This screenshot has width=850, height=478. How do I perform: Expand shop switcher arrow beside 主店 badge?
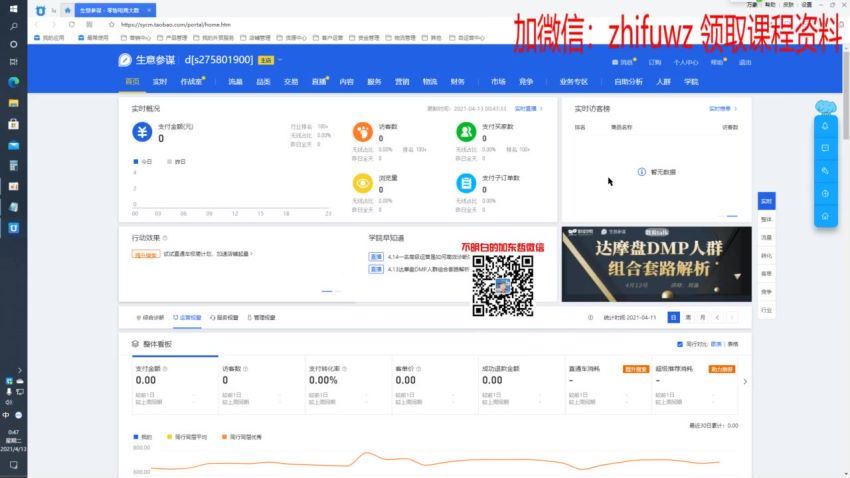point(280,60)
